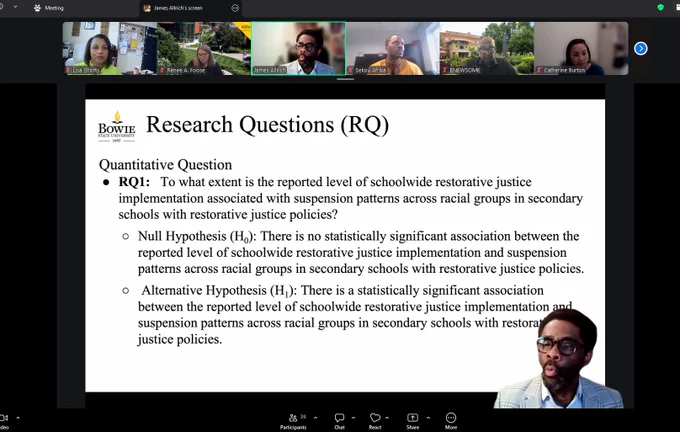Viewport: 680px width, 432px height.
Task: Expand the Share options chevron
Action: pos(428,418)
